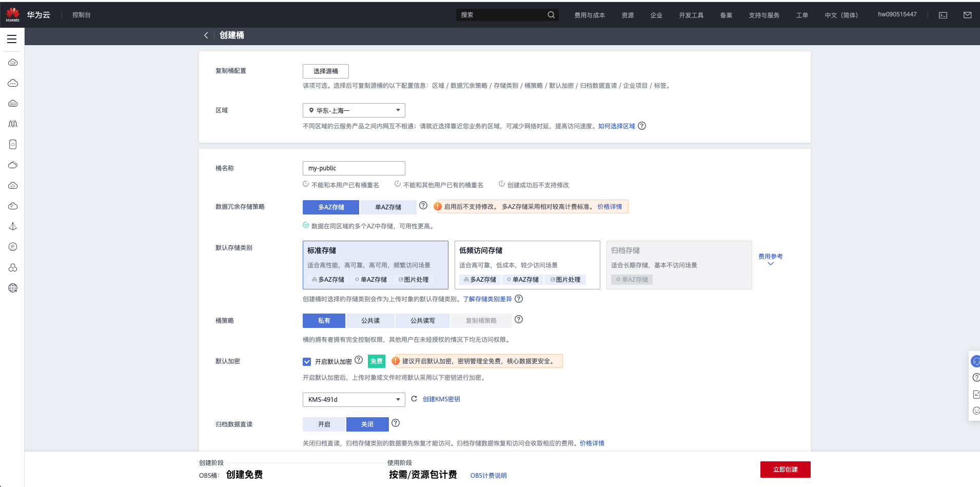The image size is (980, 487).
Task: Open the KMS-491d key dropdown
Action: pos(353,399)
